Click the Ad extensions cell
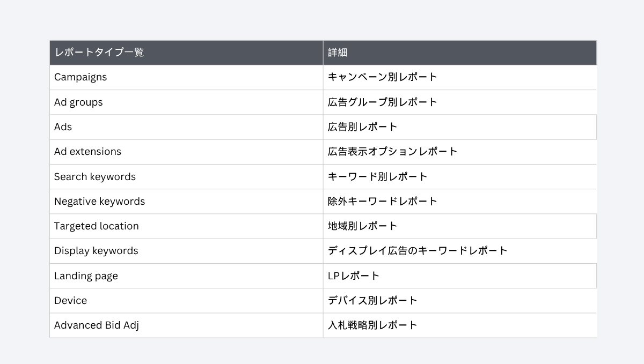This screenshot has width=644, height=364. click(x=186, y=152)
